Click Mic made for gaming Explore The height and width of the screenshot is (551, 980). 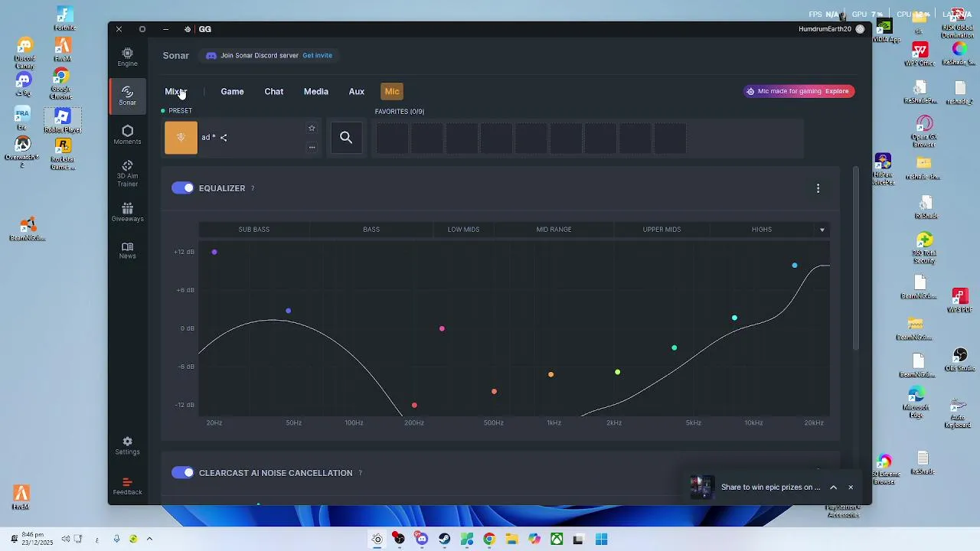pos(799,91)
